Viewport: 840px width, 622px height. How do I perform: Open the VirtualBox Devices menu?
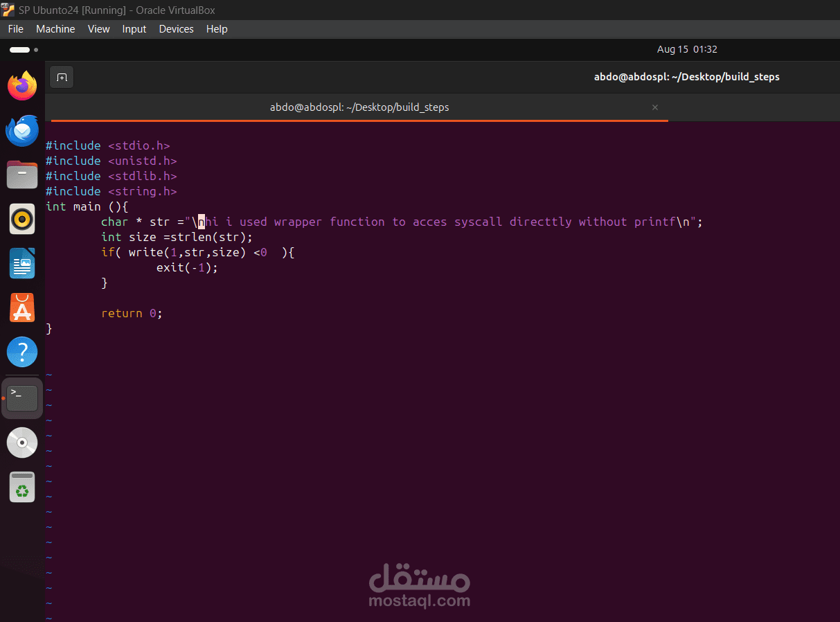(x=176, y=29)
